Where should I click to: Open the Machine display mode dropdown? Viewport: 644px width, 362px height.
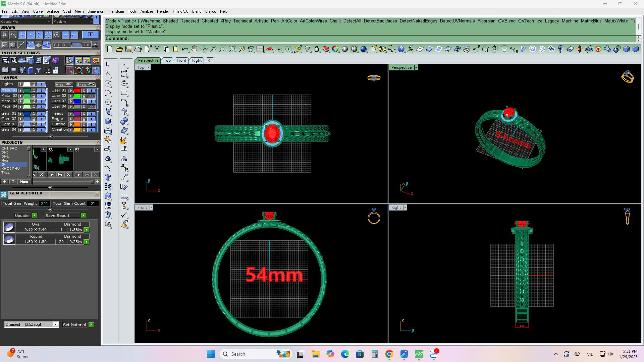pos(91,21)
